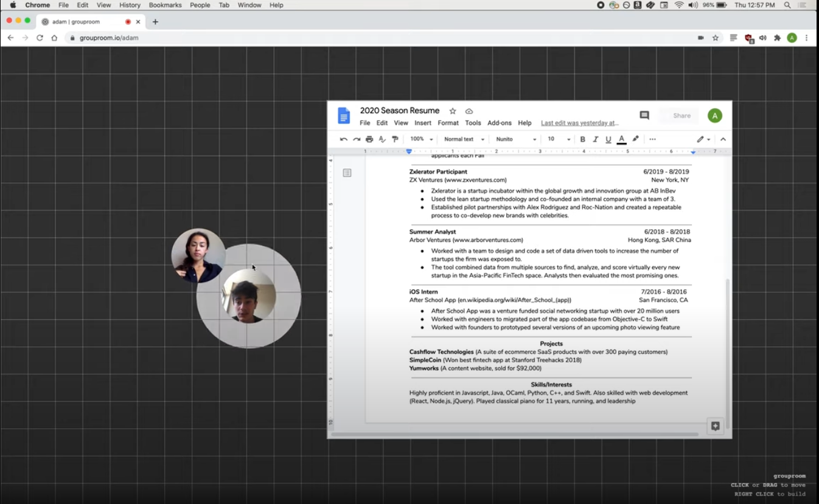Run spelling and grammar check icon
Screen dimensions: 819x504
tap(382, 139)
